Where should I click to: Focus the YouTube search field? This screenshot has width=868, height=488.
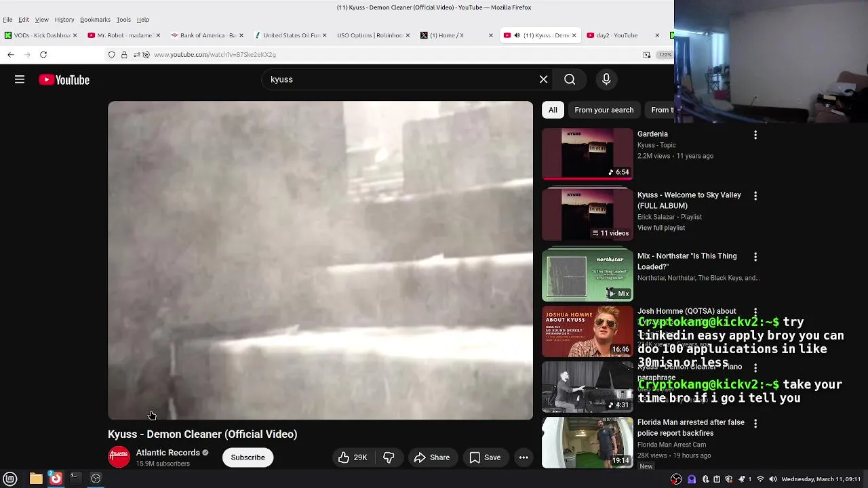[400, 80]
